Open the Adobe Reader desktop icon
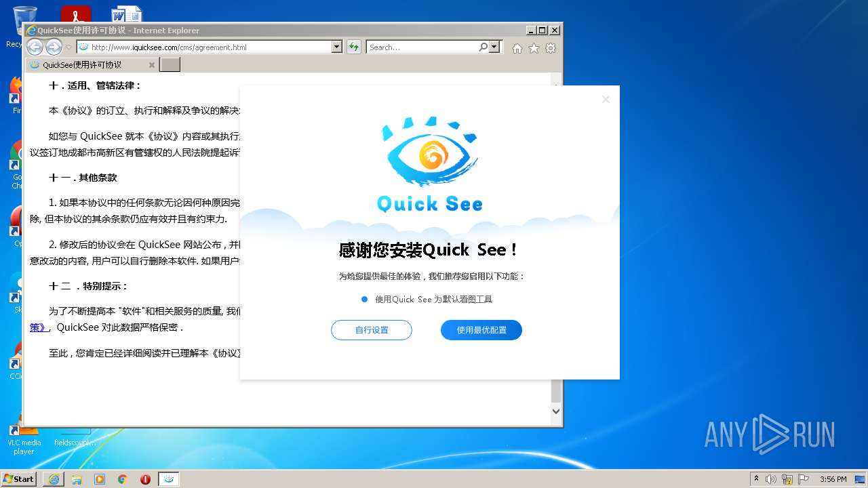The width and height of the screenshot is (868, 488). coord(76,14)
